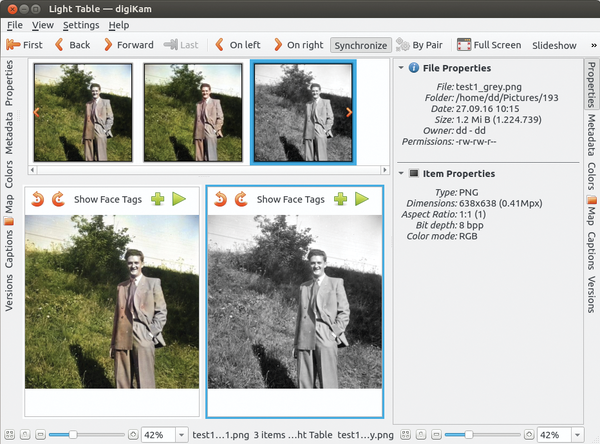Screen dimensions: 600x444
Task: Open the View menu
Action: click(x=42, y=25)
